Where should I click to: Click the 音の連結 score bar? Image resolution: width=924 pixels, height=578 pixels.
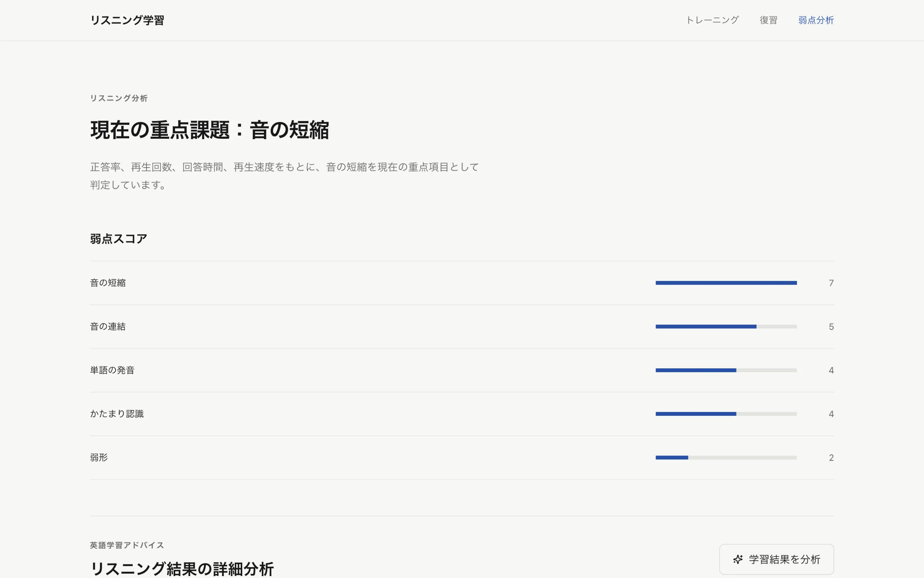[x=726, y=326]
